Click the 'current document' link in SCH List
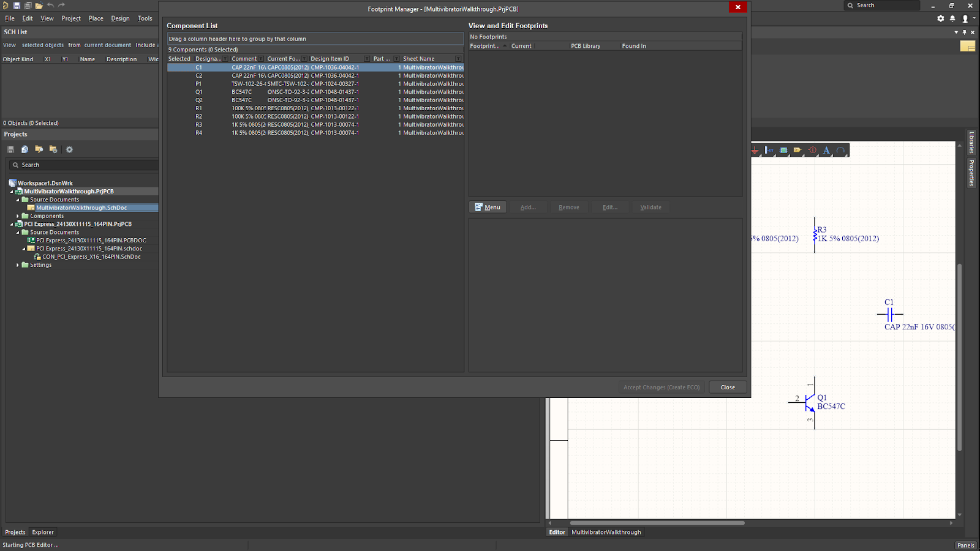980x551 pixels. (x=108, y=45)
